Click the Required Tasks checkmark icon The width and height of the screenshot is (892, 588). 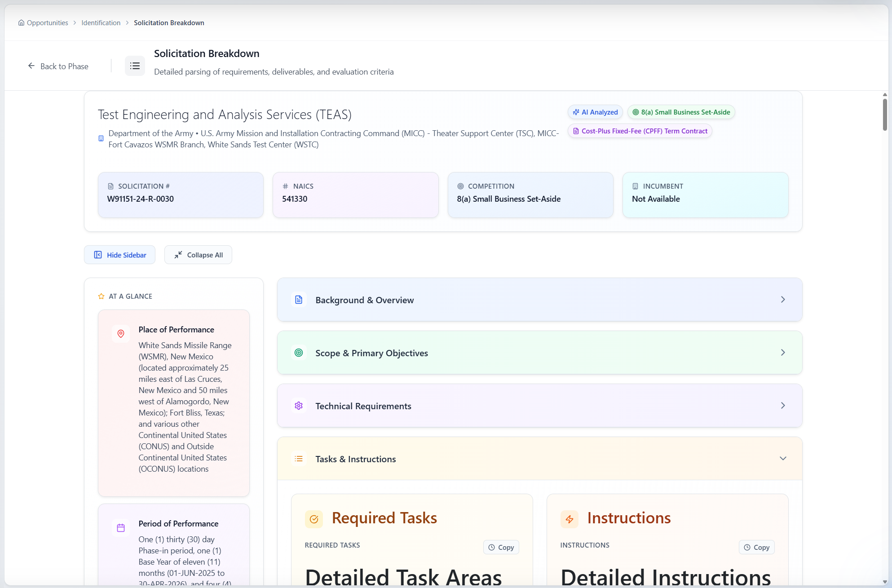pyautogui.click(x=314, y=519)
